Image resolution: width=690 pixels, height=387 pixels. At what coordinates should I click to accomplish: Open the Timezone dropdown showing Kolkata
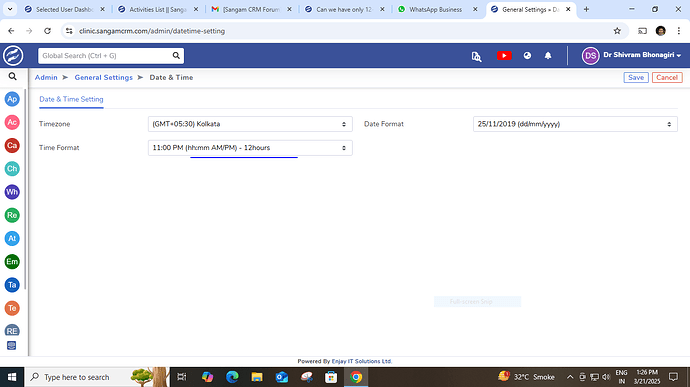tap(250, 124)
